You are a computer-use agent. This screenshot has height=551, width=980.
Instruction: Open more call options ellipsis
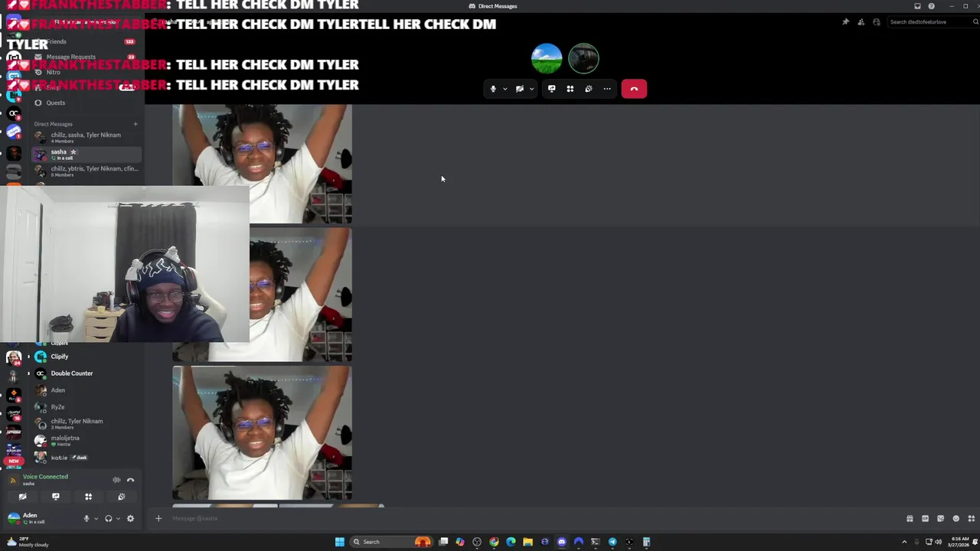[607, 89]
